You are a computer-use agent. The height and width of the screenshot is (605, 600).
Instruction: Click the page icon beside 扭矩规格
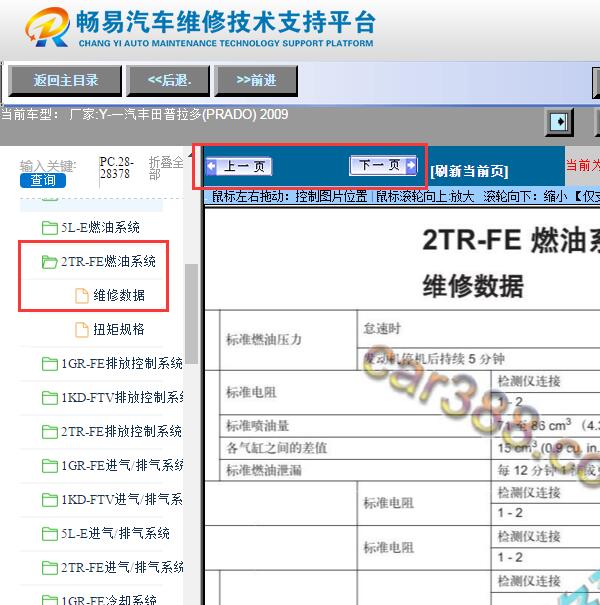click(x=81, y=330)
